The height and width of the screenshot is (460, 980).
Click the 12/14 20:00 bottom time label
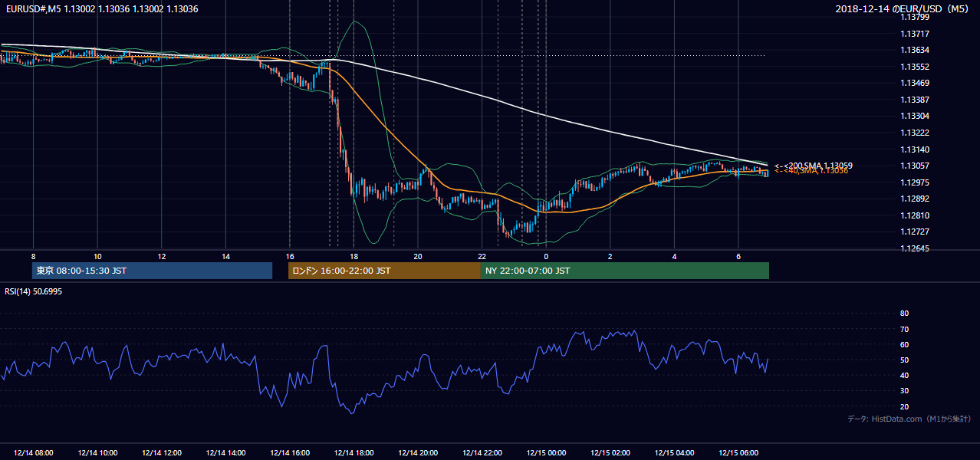[x=418, y=453]
